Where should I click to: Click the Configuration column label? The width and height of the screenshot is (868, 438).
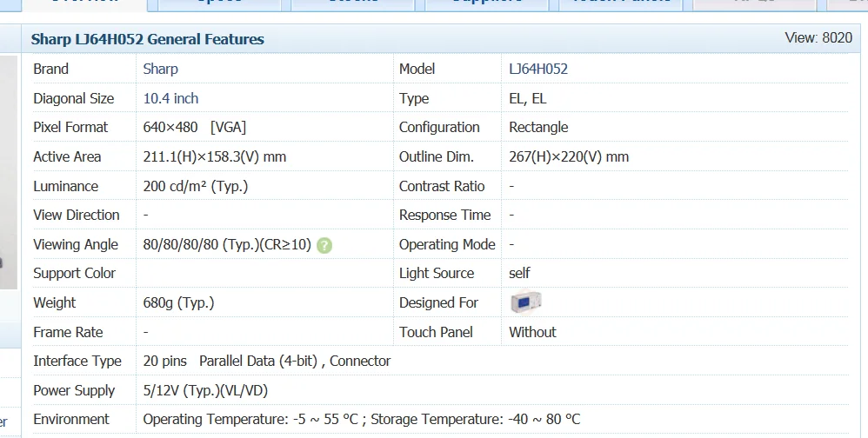pyautogui.click(x=439, y=127)
